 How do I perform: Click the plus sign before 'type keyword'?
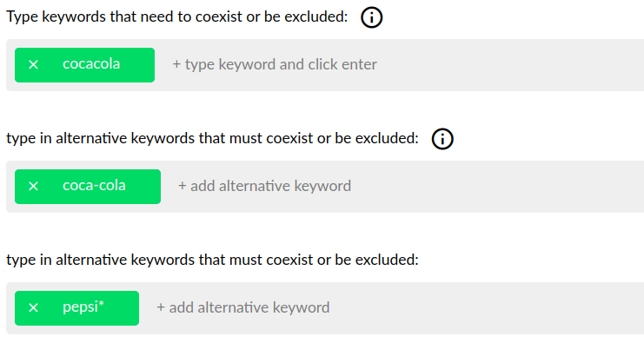tap(176, 64)
